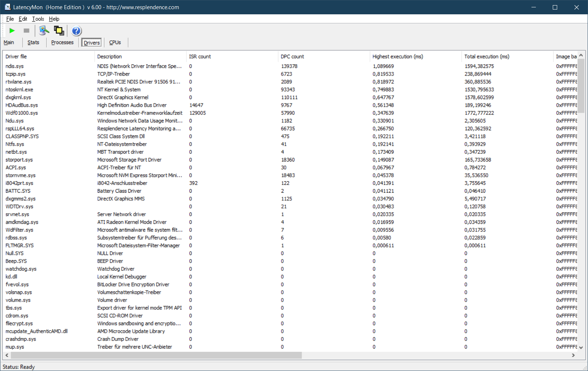Click the 139378 DPC count value
The image size is (588, 371).
(289, 66)
